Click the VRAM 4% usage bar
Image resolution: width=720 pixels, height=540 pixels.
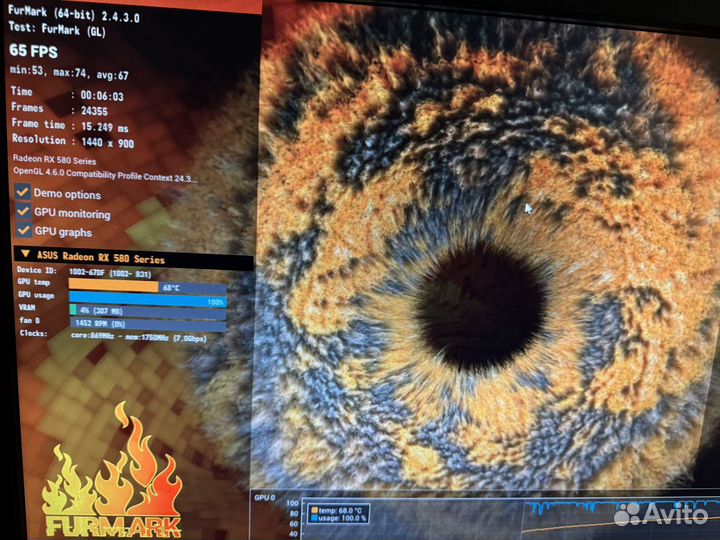147,311
